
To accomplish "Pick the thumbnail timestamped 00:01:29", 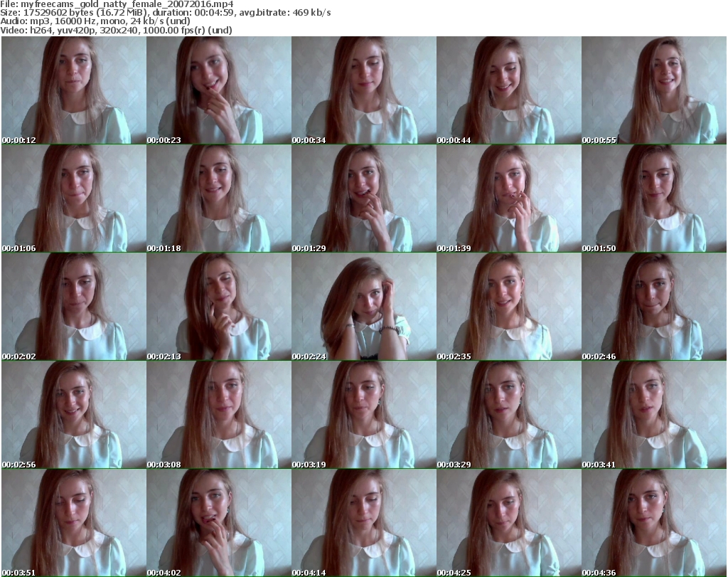I will pyautogui.click(x=364, y=198).
